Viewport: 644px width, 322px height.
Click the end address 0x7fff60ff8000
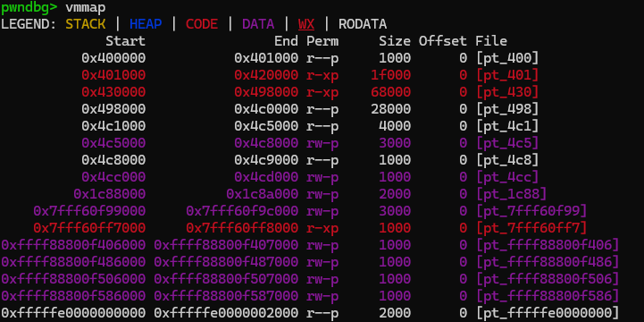coord(242,227)
